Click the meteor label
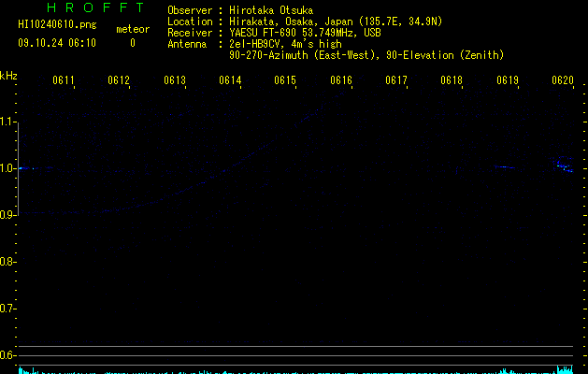This screenshot has width=588, height=374. point(133,29)
